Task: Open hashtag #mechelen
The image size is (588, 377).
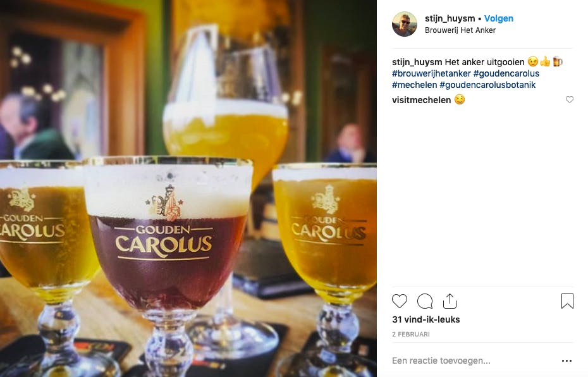Action: 414,85
